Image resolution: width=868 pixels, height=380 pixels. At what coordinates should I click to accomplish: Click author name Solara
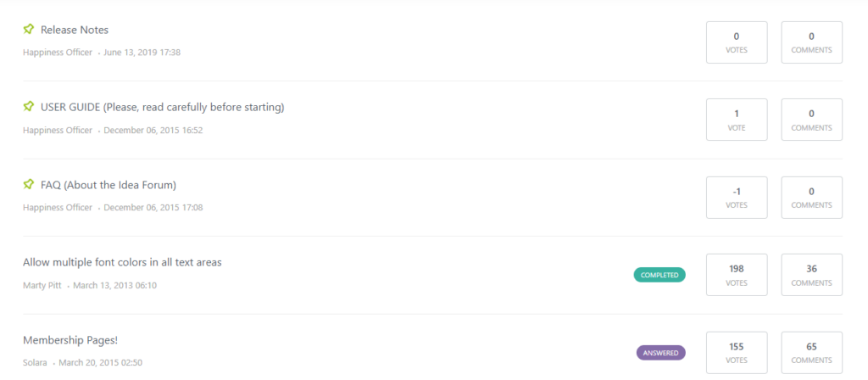point(35,363)
